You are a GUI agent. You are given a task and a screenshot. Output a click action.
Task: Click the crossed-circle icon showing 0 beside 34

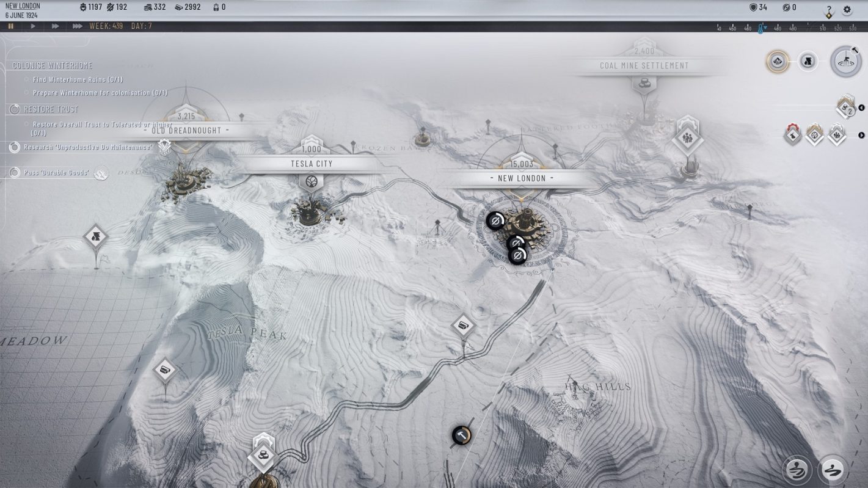pyautogui.click(x=786, y=7)
